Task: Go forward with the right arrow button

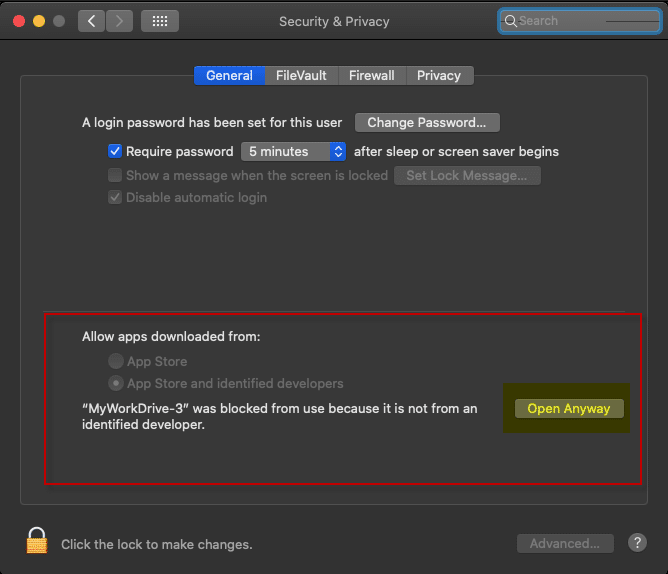Action: [119, 21]
